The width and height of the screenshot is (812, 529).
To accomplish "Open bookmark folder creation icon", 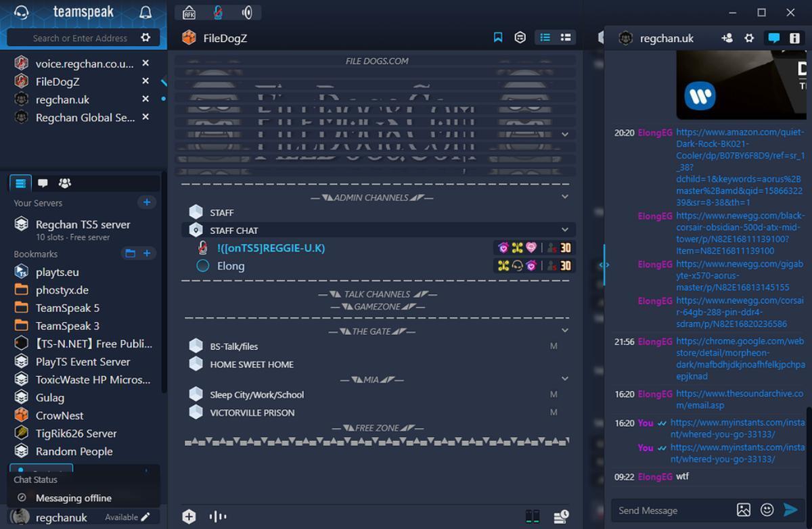I will (x=130, y=253).
